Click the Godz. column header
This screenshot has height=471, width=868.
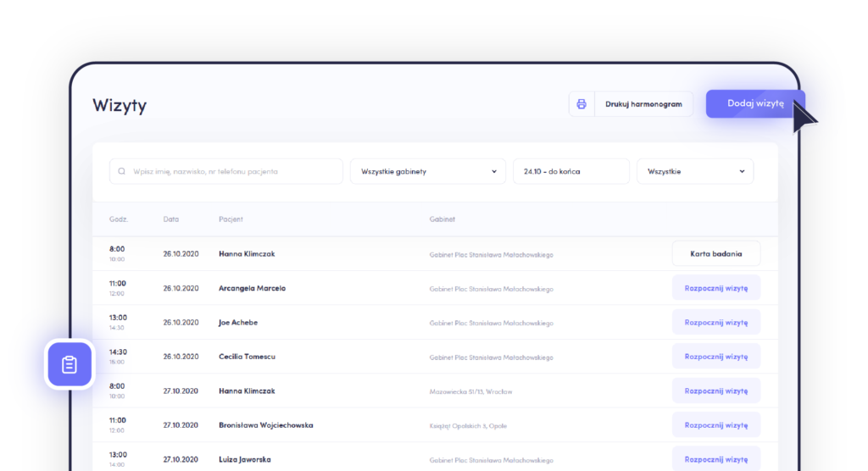119,219
